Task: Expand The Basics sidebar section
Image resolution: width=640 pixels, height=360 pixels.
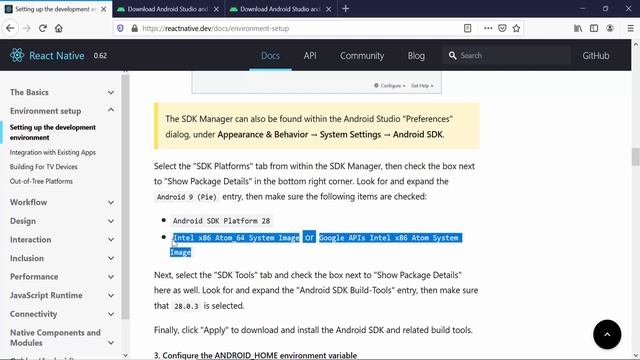Action: pyautogui.click(x=62, y=92)
